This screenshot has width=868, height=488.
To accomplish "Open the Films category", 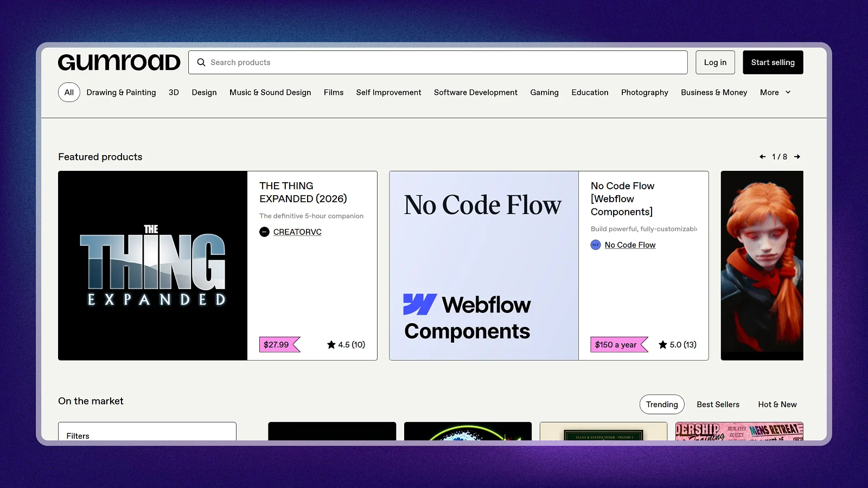I will point(334,92).
